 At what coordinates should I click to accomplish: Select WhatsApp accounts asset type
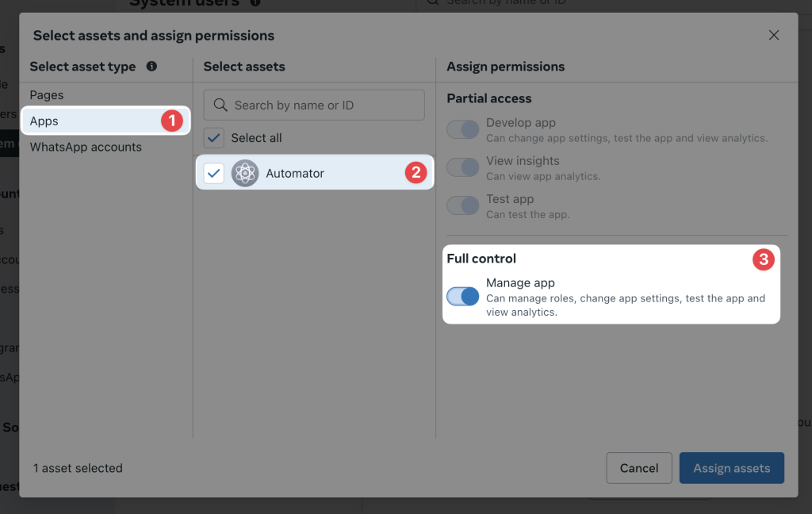click(85, 147)
